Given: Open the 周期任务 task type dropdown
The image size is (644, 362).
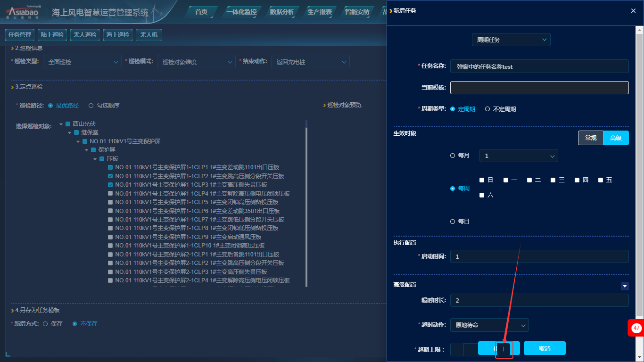Looking at the screenshot, I should click(x=511, y=40).
